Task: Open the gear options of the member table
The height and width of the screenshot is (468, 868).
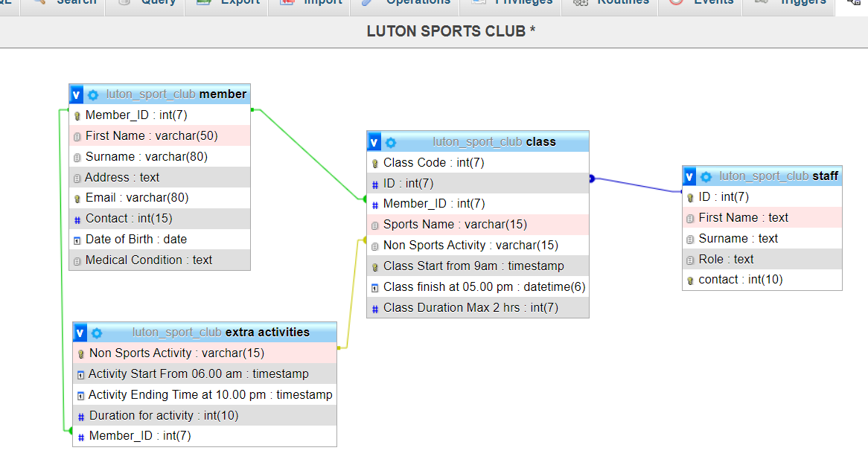Action: pyautogui.click(x=93, y=94)
